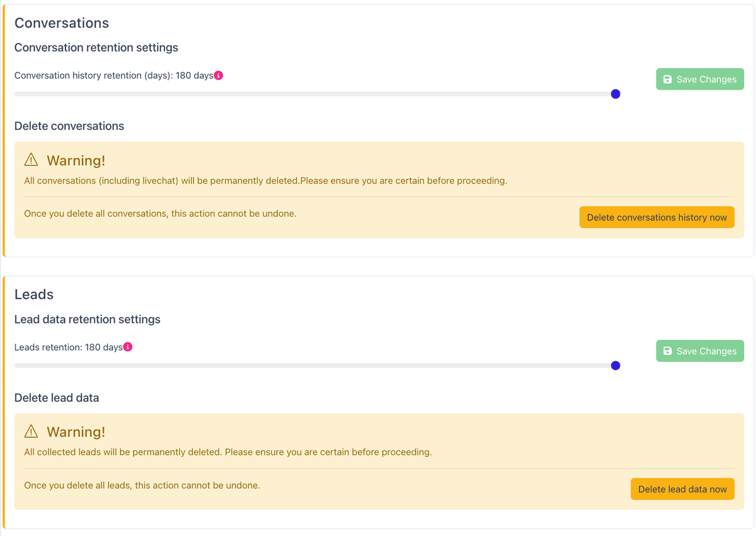This screenshot has width=756, height=536.
Task: Click middle of leads retention slider track
Action: (x=315, y=366)
